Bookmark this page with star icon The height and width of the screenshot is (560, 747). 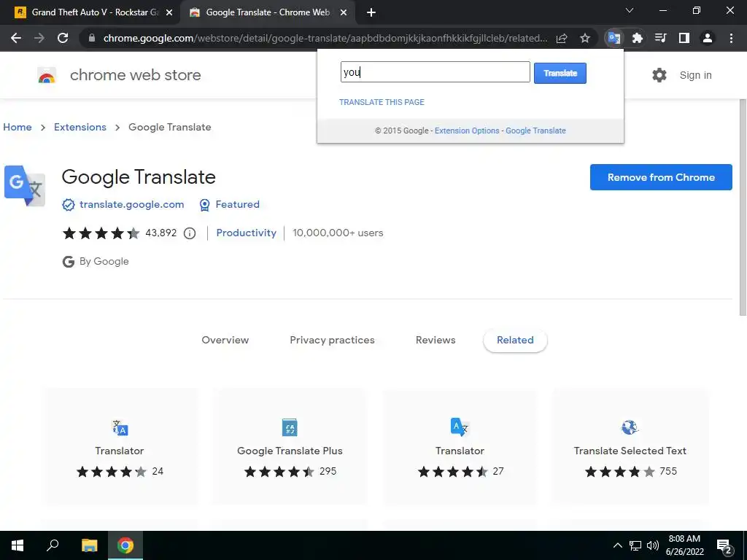(x=585, y=38)
